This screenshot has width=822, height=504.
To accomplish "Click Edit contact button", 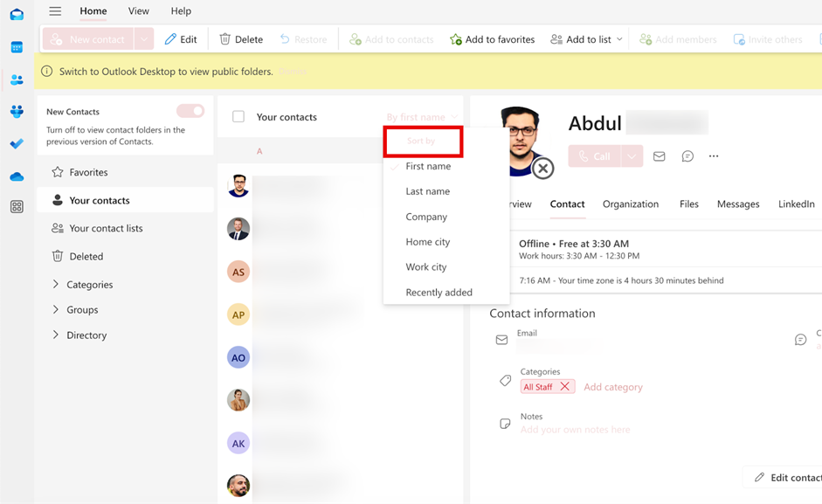I will coord(784,477).
